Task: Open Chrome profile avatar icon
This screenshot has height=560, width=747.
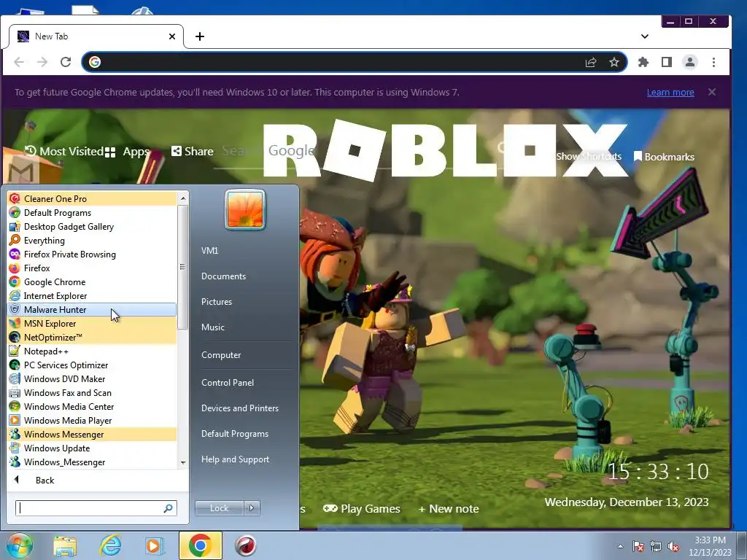Action: click(690, 62)
